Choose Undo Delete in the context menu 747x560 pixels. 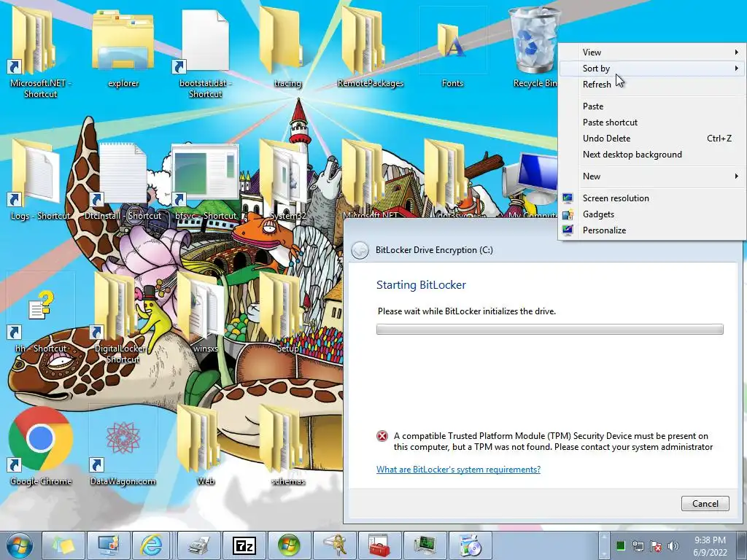coord(651,138)
